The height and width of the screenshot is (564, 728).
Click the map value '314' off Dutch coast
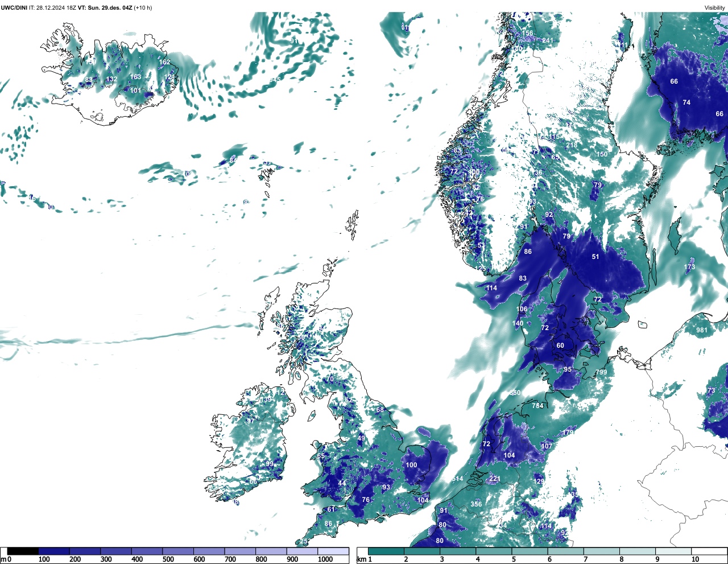pos(457,479)
